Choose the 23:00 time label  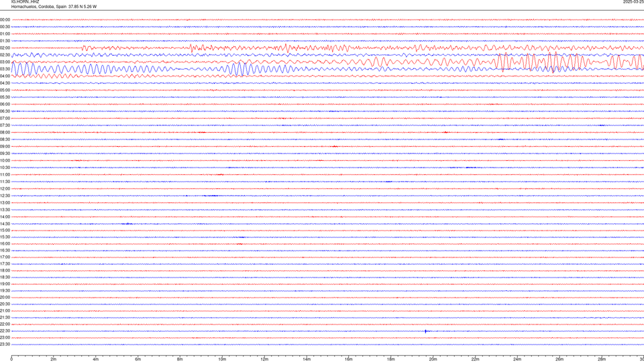click(5, 337)
